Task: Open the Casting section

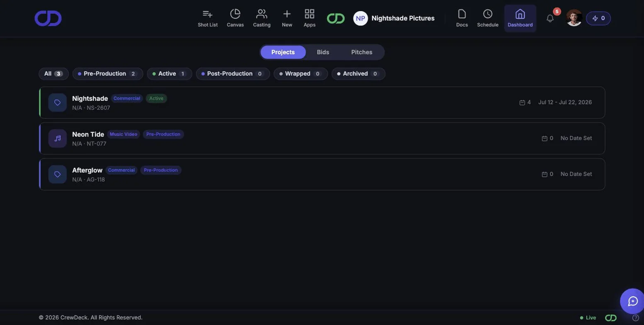Action: pyautogui.click(x=262, y=18)
